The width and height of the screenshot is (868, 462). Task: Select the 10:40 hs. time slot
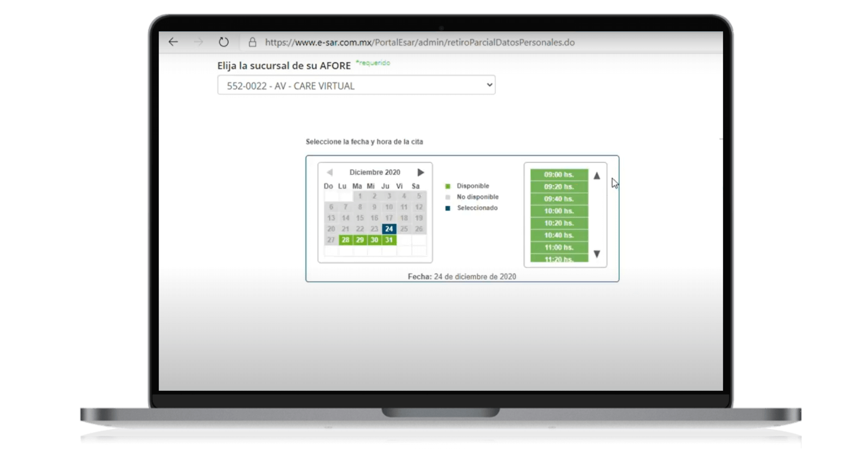559,235
